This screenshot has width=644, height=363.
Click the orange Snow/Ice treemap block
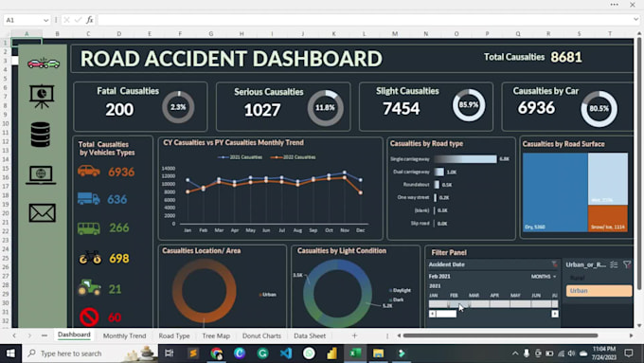pyautogui.click(x=608, y=218)
